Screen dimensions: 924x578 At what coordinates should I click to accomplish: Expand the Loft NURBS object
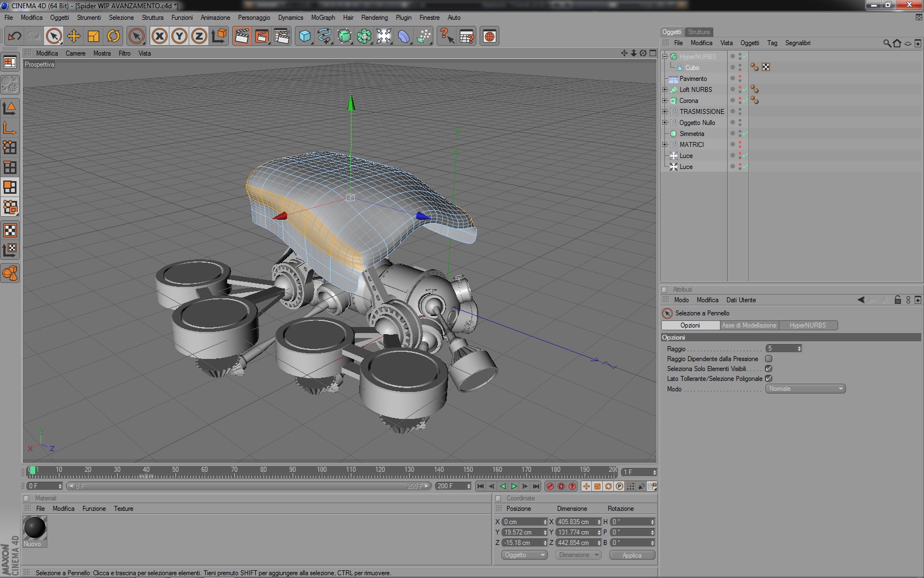(x=664, y=89)
